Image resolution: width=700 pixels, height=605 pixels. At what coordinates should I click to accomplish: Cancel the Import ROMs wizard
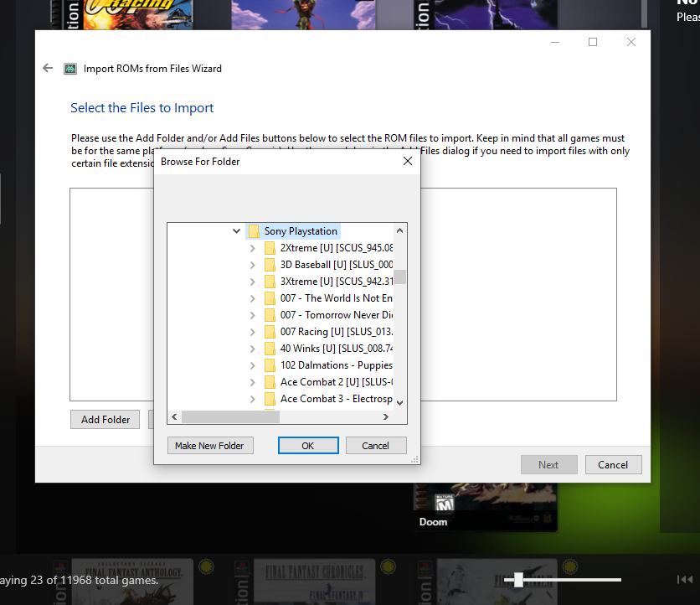pyautogui.click(x=613, y=465)
